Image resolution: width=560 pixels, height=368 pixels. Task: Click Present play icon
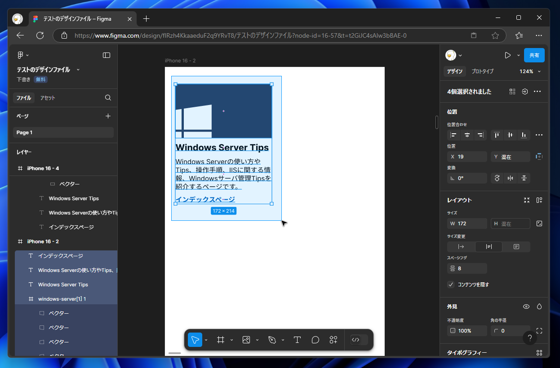point(508,55)
